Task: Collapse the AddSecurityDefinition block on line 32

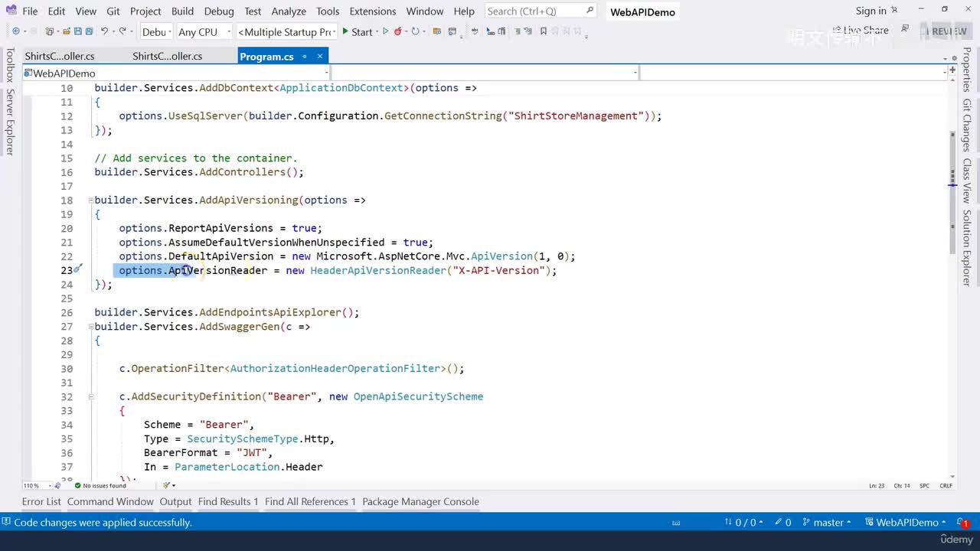Action: pyautogui.click(x=91, y=396)
